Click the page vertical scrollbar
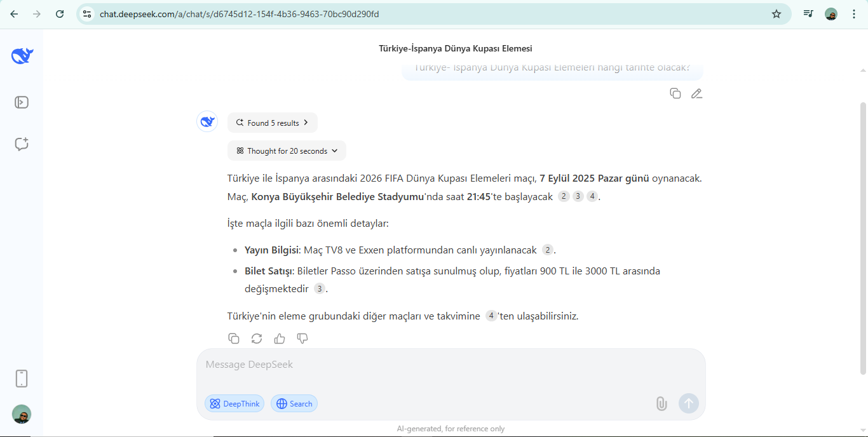Viewport: 868px width, 437px height. coord(863,238)
